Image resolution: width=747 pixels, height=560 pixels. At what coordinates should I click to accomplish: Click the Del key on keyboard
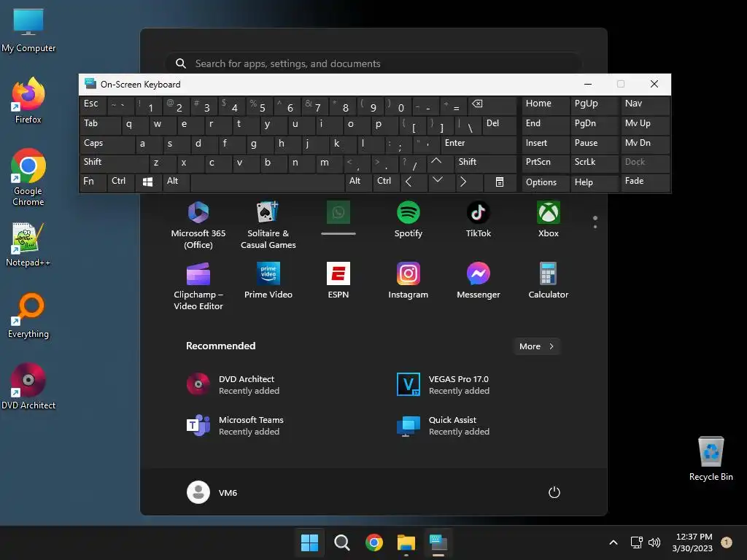point(499,125)
